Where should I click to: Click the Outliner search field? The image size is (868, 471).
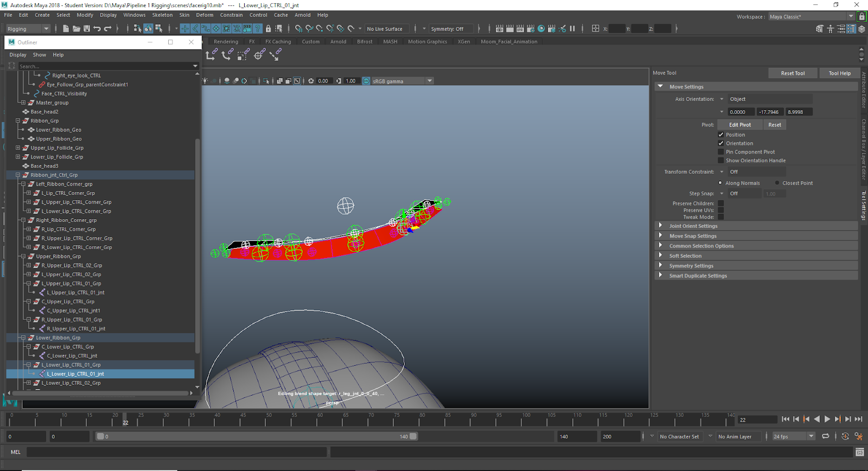[108, 66]
